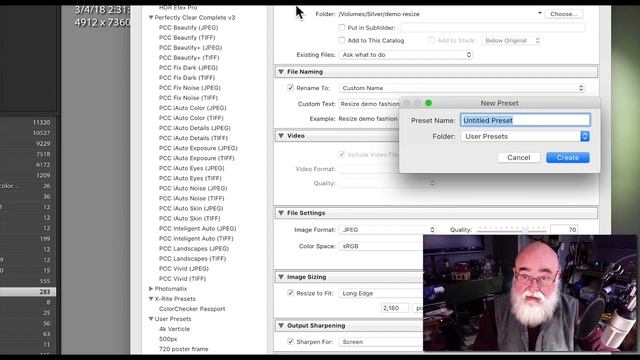Collapse Perfectly Clear Complete v3 preset group

coord(151,18)
